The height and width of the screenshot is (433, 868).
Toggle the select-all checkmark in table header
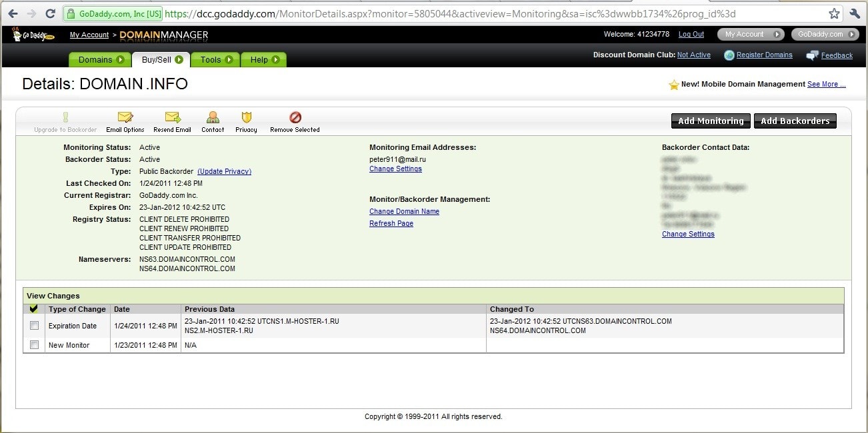(34, 309)
